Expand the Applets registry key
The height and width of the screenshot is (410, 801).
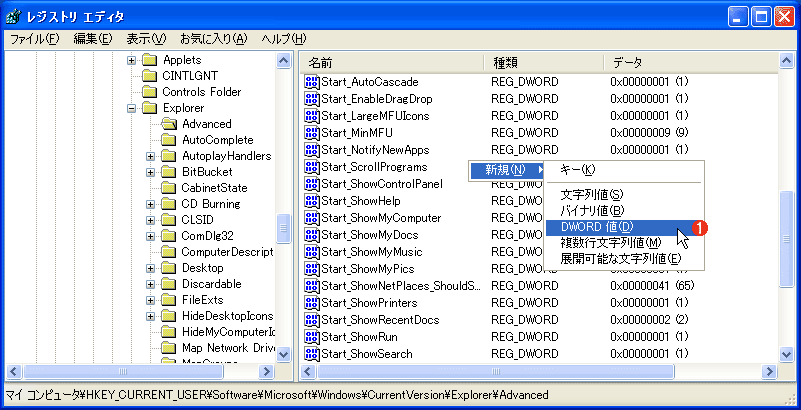pyautogui.click(x=132, y=60)
